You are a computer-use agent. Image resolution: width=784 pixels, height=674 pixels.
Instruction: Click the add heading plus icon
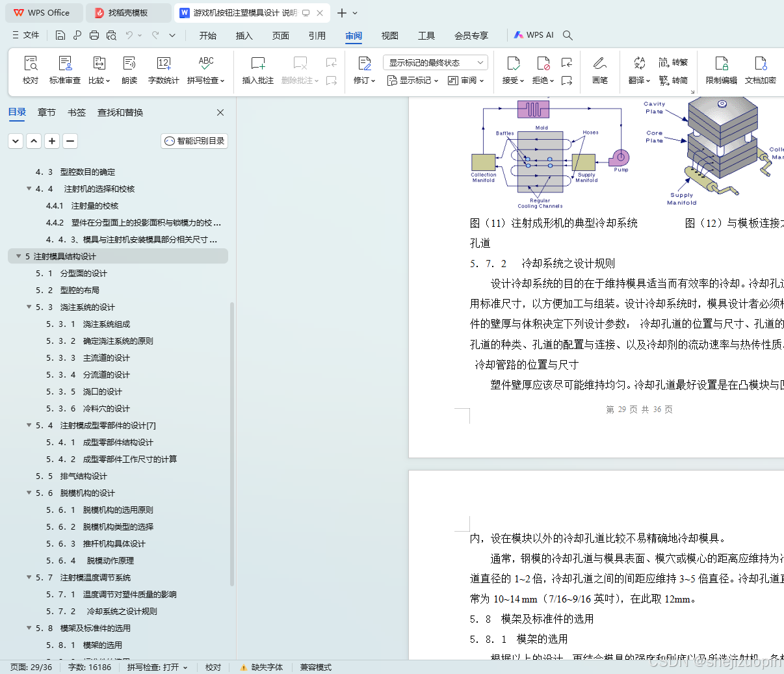(52, 140)
